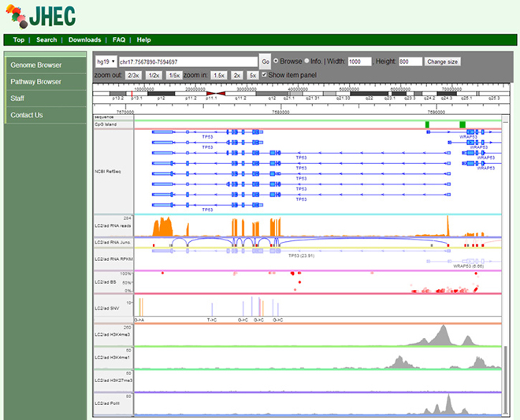Zoom out by 2/3x
Viewport: 520px width, 420px height.
tap(133, 75)
